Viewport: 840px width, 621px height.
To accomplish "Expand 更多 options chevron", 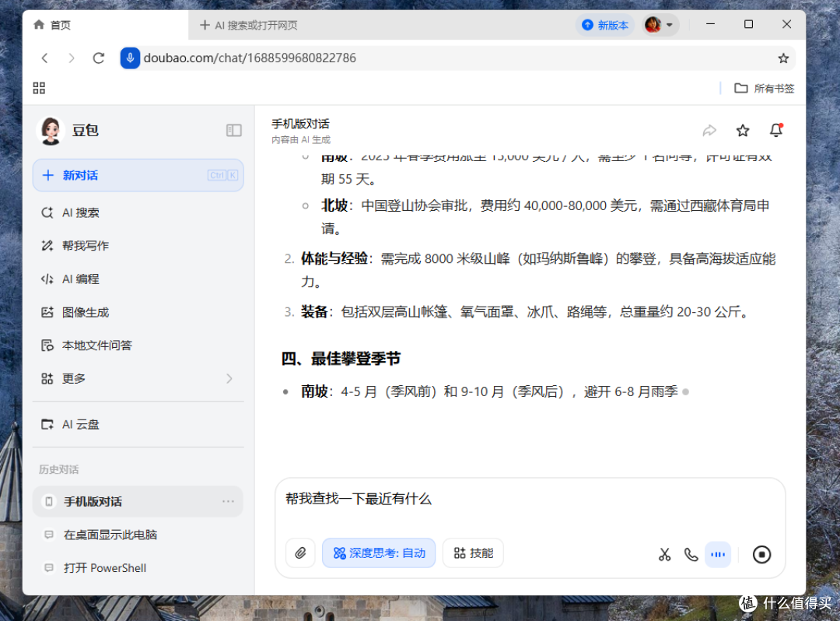I will 229,378.
